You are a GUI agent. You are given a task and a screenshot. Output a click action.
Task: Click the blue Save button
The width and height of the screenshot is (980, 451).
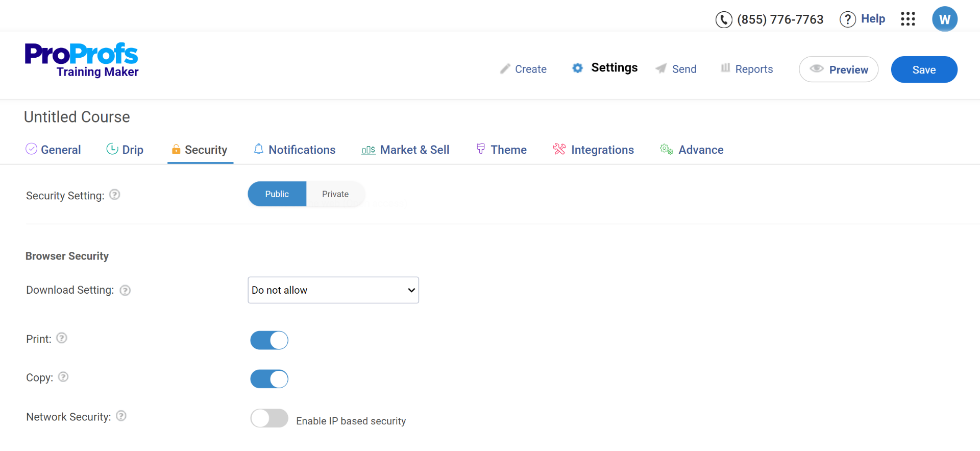924,69
